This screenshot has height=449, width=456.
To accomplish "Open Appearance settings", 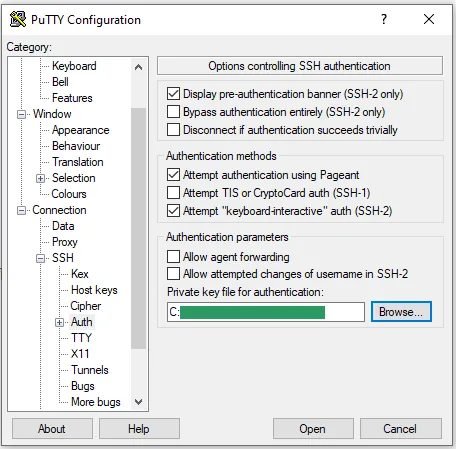I will (x=81, y=130).
